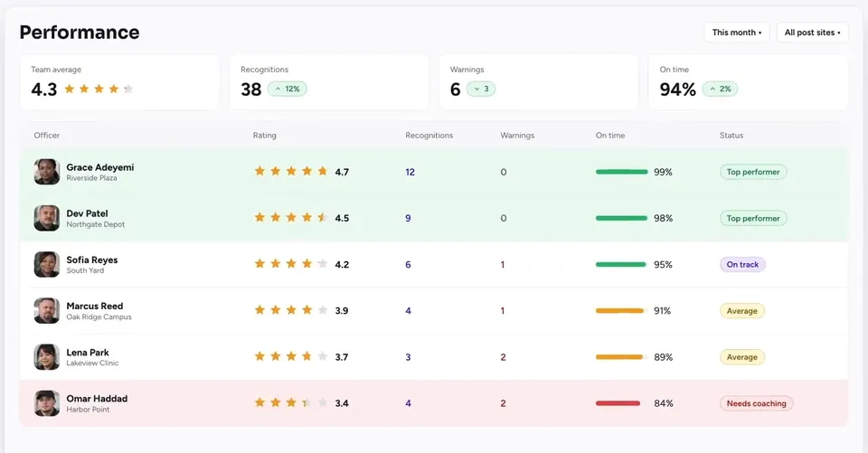The height and width of the screenshot is (453, 868).
Task: Click the Team average 4.3 value
Action: click(43, 89)
